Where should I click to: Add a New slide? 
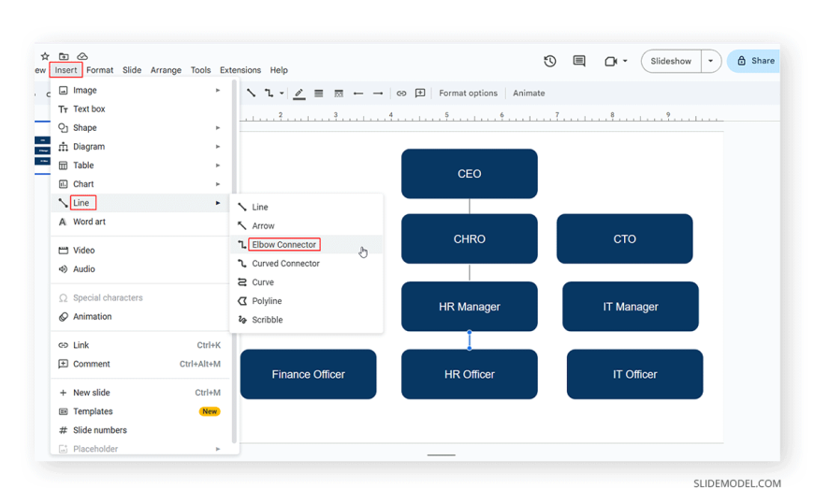[140, 393]
